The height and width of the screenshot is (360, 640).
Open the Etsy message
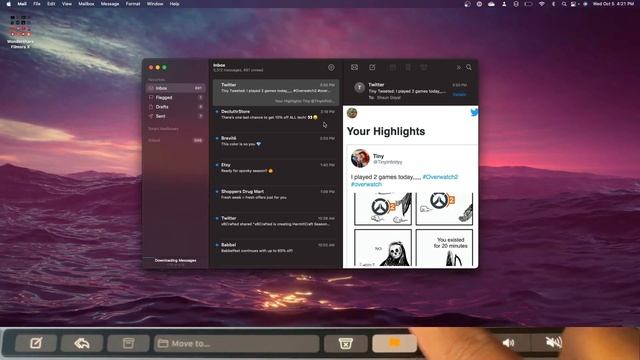[276, 172]
